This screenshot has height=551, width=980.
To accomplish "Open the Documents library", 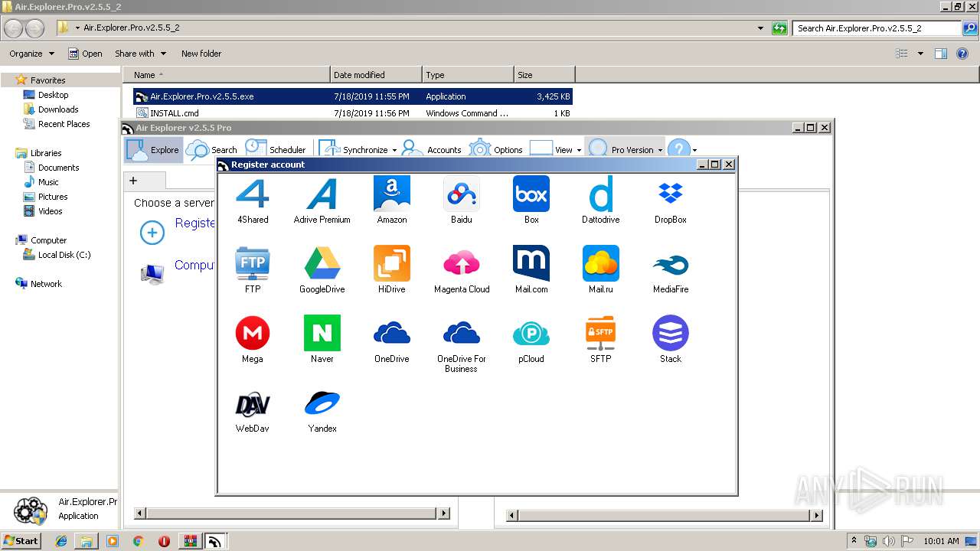I will [58, 168].
